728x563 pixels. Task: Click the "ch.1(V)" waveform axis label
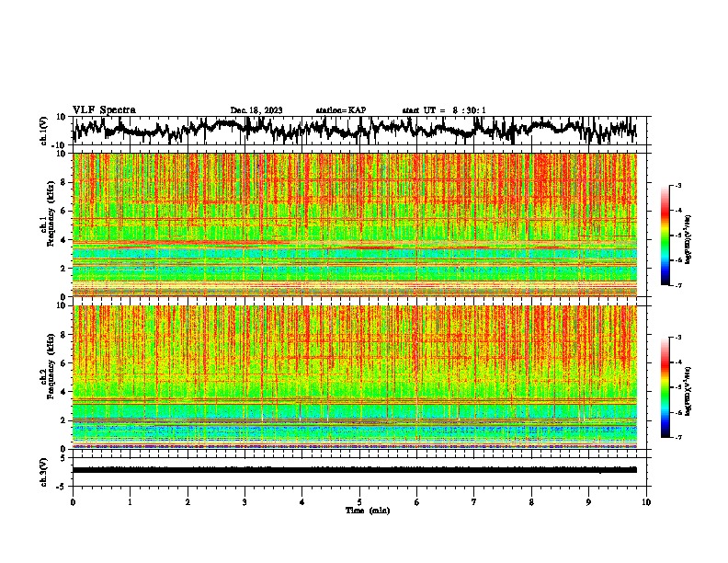(x=44, y=131)
